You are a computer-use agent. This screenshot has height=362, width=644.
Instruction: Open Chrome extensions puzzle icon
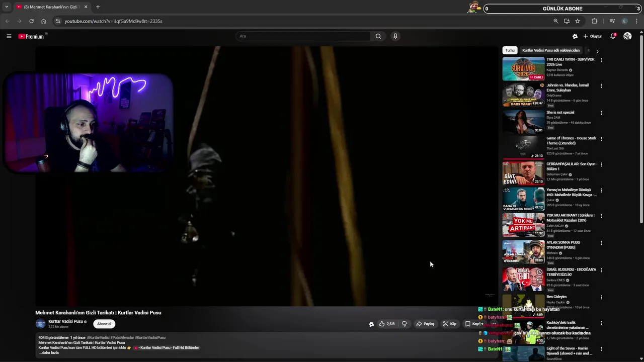(595, 21)
